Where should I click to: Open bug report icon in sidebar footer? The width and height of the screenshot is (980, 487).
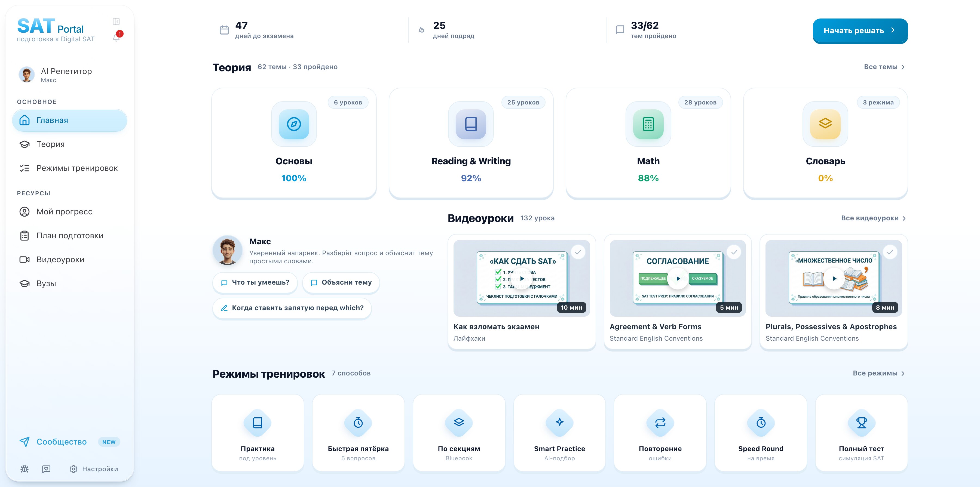(x=24, y=469)
